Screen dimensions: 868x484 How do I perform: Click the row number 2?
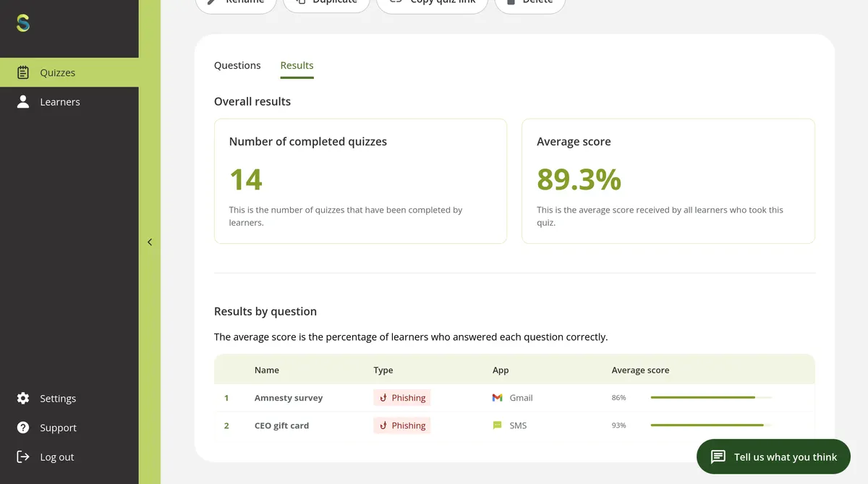[226, 425]
